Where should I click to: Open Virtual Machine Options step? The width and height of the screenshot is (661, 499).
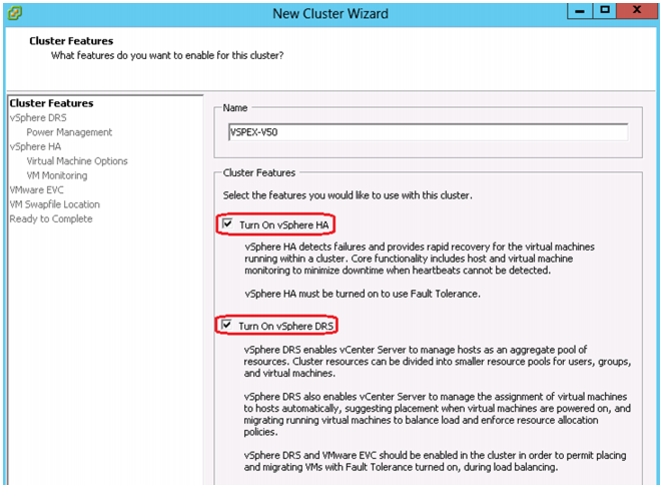(77, 161)
